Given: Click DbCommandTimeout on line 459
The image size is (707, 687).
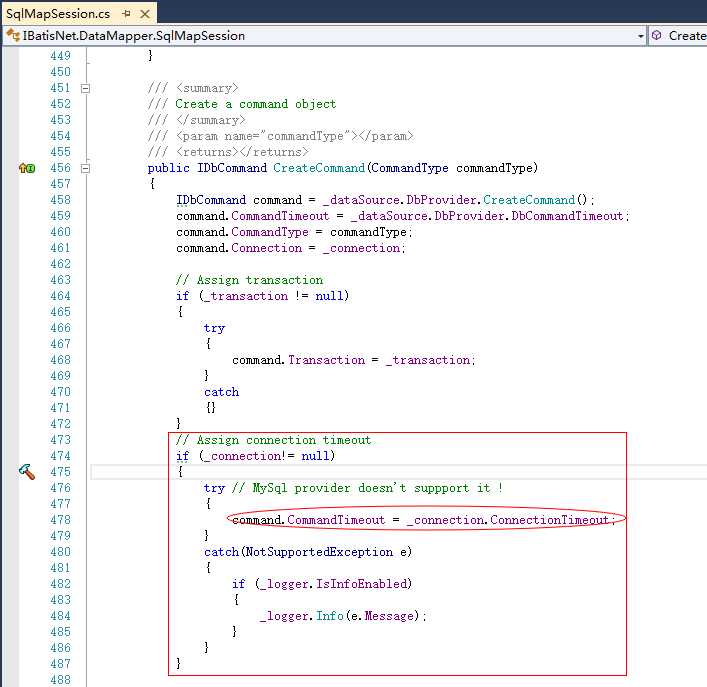Looking at the screenshot, I should pos(567,216).
